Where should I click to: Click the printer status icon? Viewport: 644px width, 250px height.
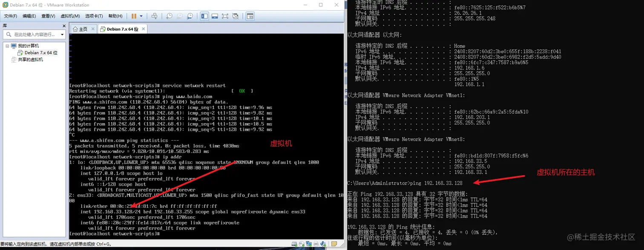click(x=316, y=244)
